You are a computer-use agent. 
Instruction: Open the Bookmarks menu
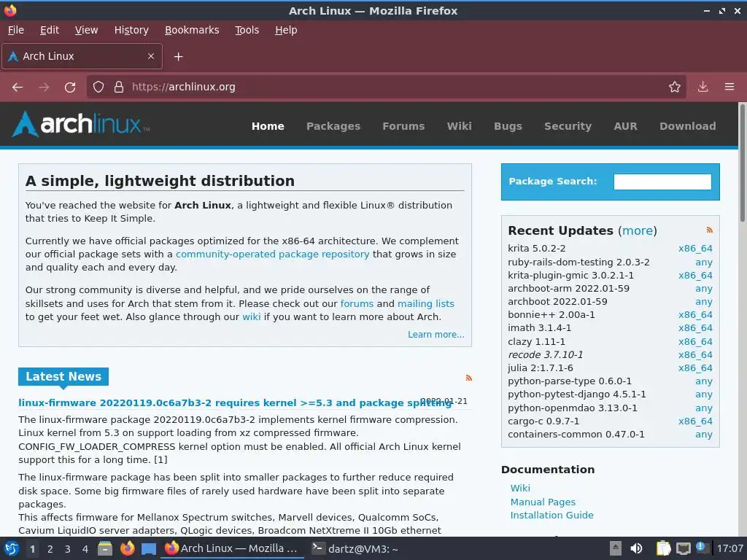pyautogui.click(x=192, y=30)
